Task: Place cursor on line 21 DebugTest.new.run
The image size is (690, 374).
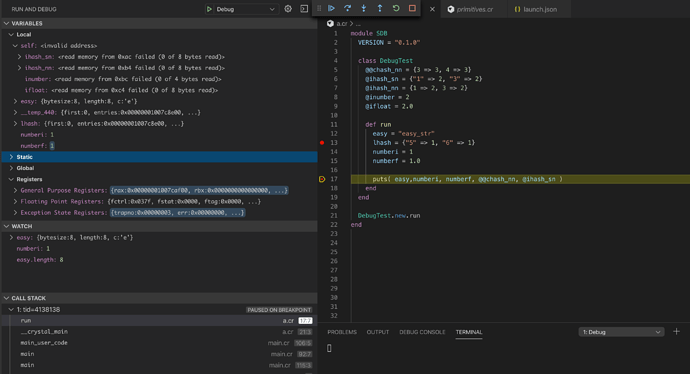Action: tap(389, 216)
